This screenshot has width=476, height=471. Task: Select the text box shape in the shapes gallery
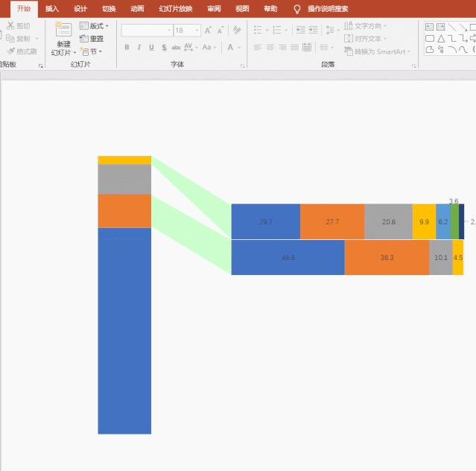430,26
